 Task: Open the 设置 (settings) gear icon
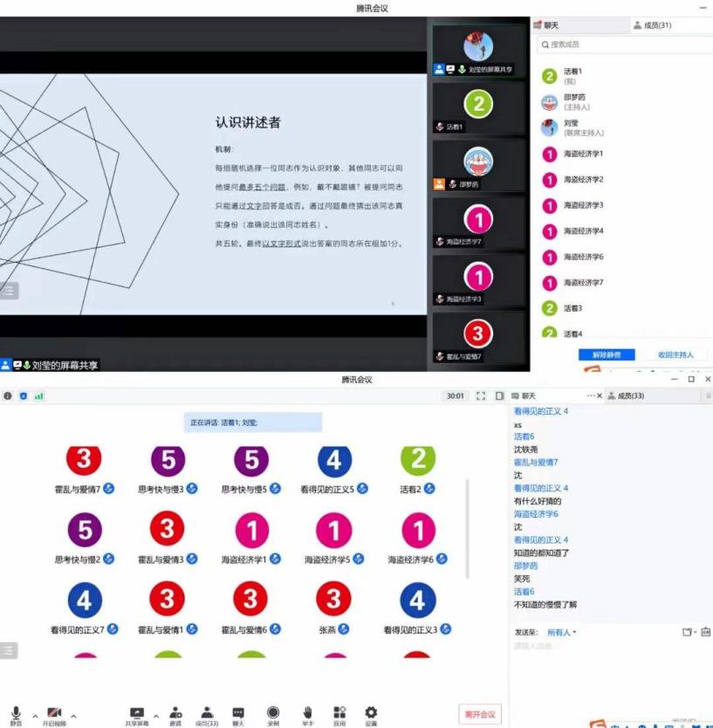[x=371, y=713]
